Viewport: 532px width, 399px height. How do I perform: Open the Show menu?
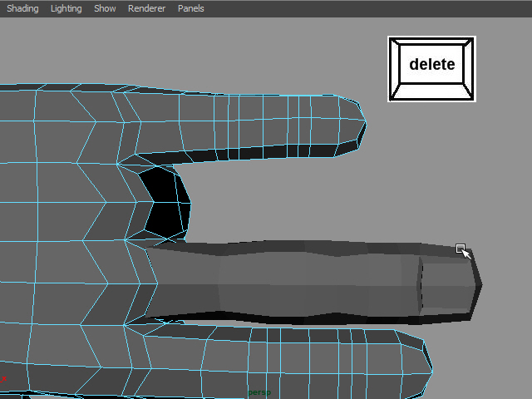point(105,8)
